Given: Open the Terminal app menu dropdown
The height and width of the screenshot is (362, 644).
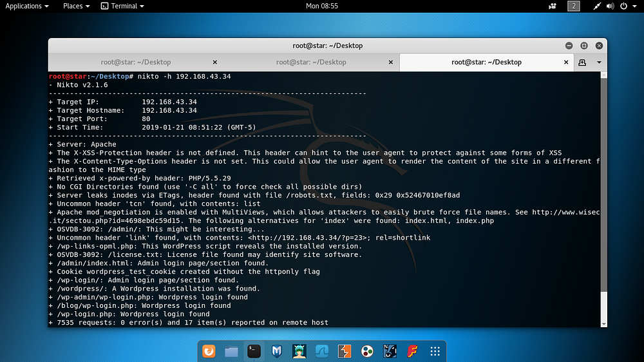Looking at the screenshot, I should [x=122, y=6].
